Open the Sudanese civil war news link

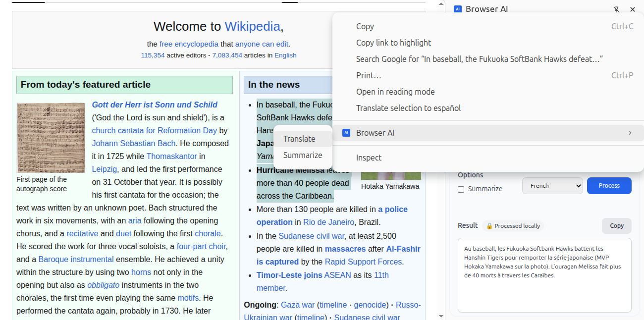pyautogui.click(x=311, y=236)
